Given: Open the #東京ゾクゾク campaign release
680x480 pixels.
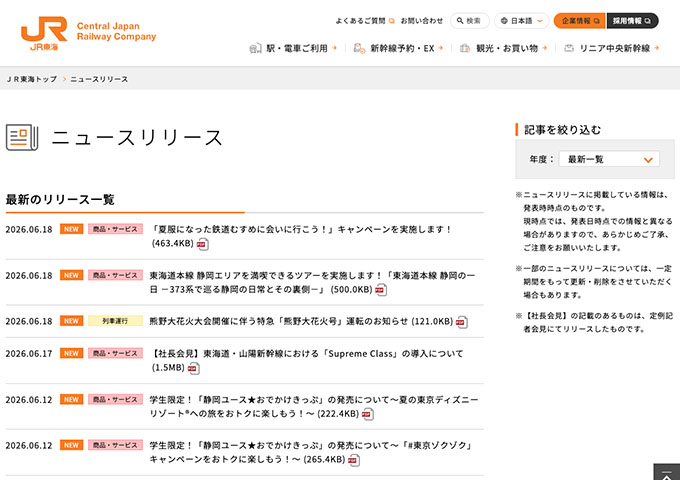Looking at the screenshot, I should click(x=311, y=452).
